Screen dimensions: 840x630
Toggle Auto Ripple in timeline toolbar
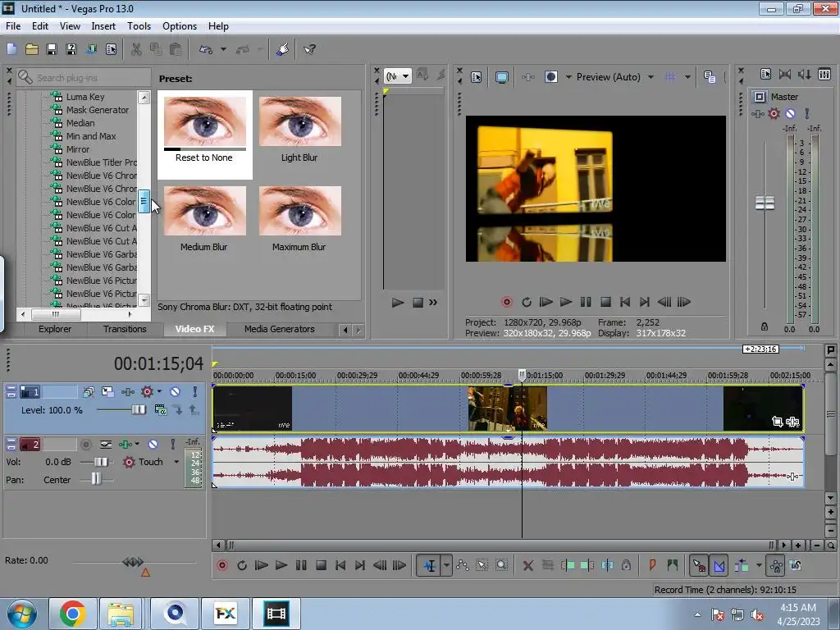click(742, 565)
